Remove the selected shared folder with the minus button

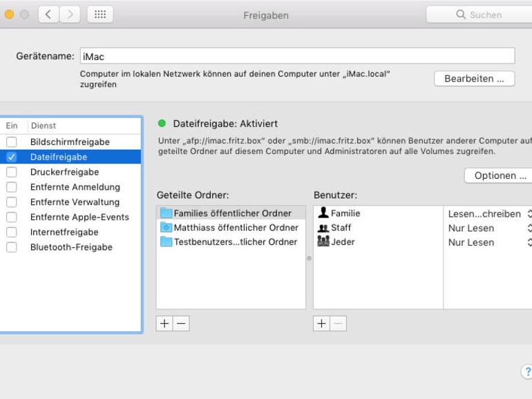click(181, 323)
